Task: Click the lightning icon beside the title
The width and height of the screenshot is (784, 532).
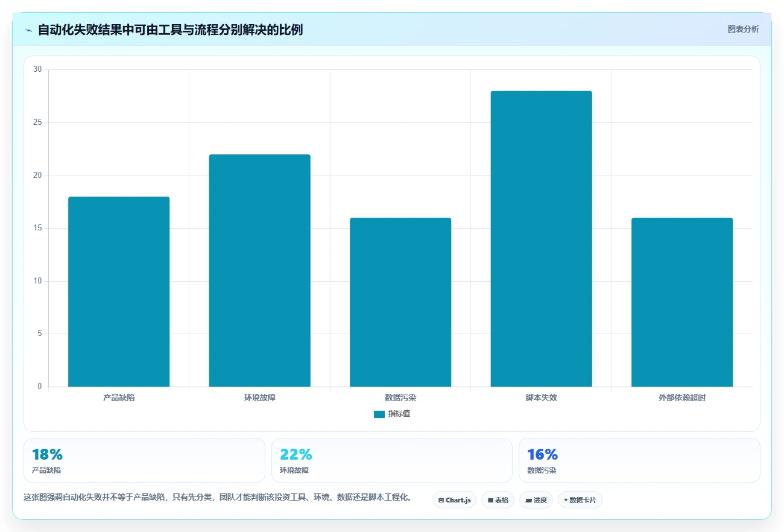Action: (29, 30)
